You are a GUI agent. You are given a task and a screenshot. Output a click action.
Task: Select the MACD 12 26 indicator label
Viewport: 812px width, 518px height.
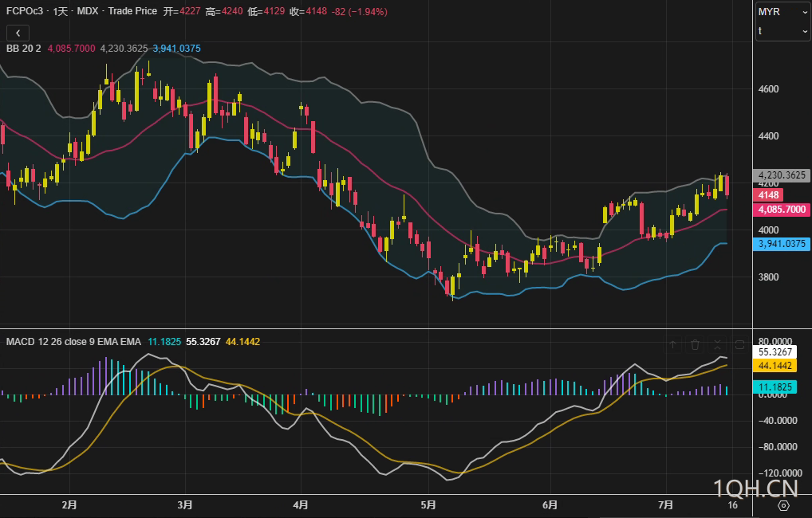click(x=73, y=342)
